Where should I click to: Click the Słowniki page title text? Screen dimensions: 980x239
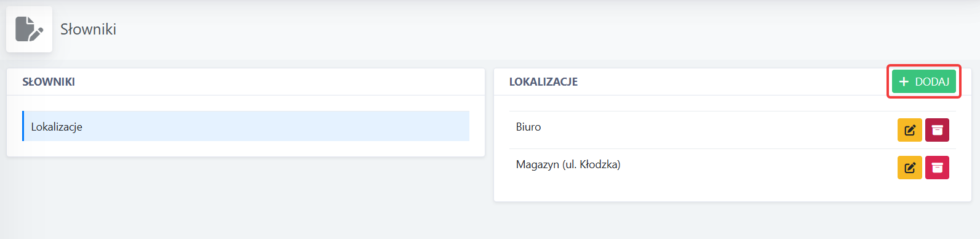(88, 29)
